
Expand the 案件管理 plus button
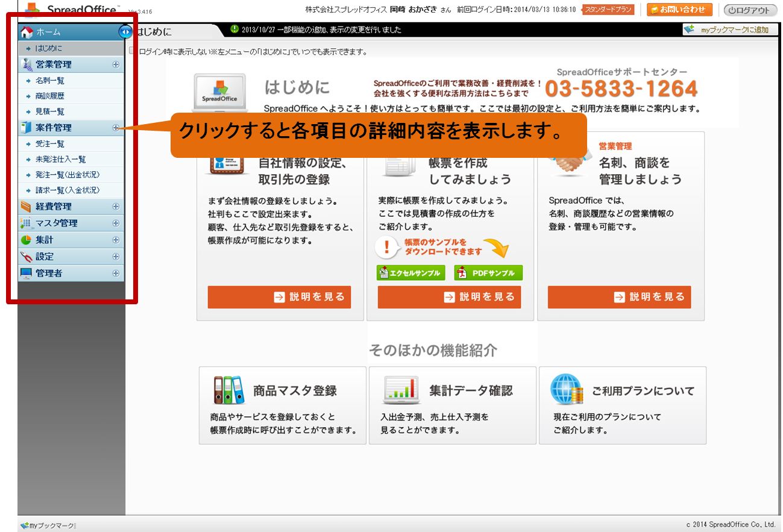coord(116,128)
